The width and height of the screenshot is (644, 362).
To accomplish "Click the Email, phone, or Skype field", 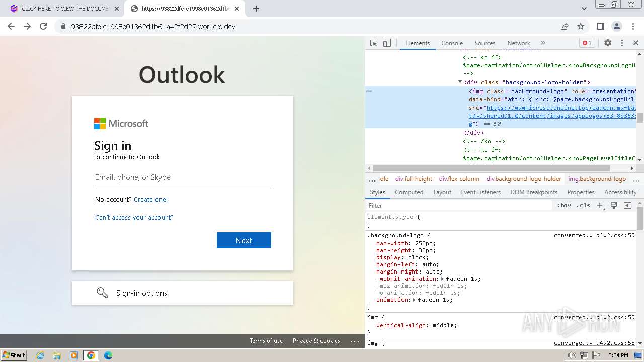I will [183, 177].
